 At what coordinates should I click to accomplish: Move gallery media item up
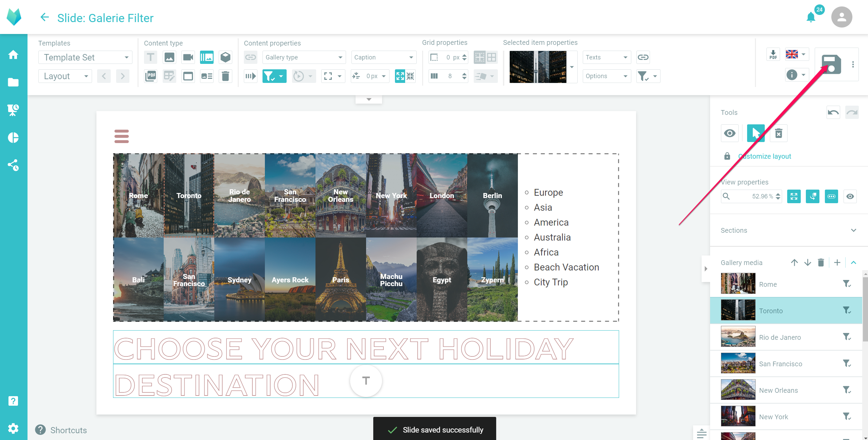(794, 262)
